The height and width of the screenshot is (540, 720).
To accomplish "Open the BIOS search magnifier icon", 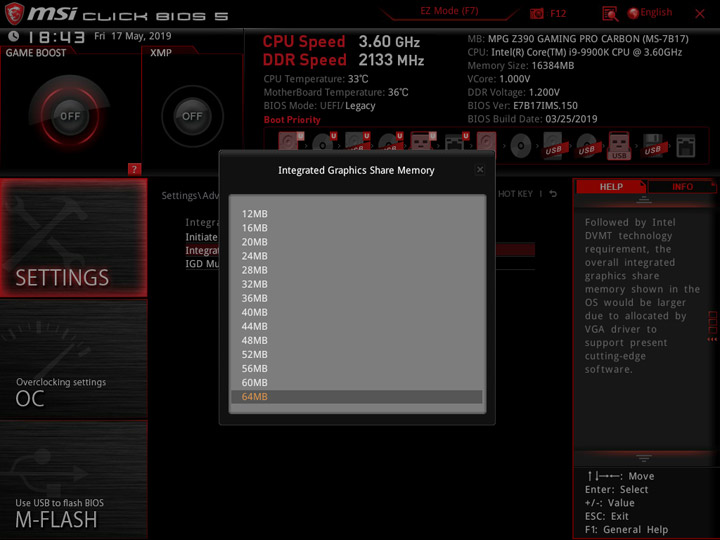I will 610,14.
